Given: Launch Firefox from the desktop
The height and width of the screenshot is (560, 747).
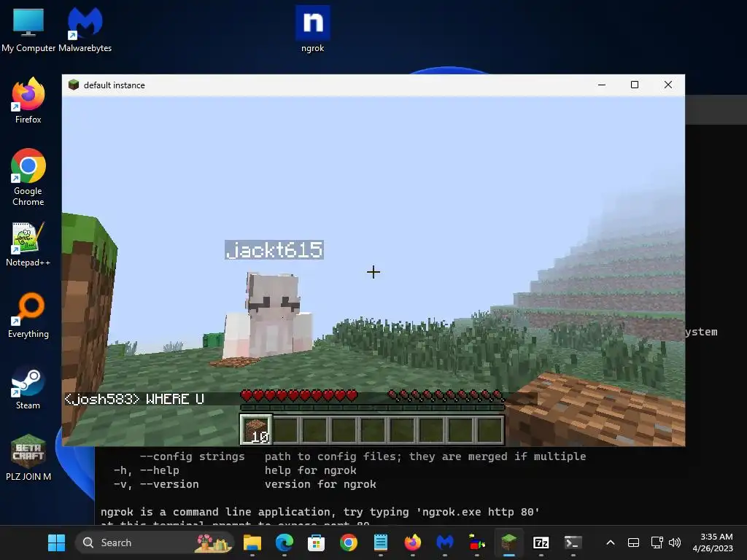Looking at the screenshot, I should 28,101.
